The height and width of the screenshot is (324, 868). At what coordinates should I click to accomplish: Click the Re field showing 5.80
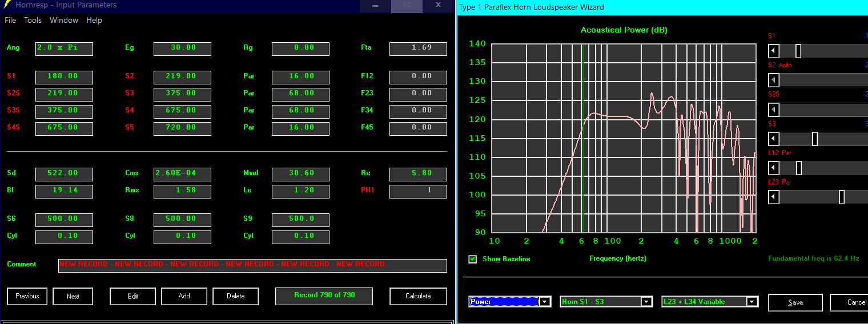[418, 174]
